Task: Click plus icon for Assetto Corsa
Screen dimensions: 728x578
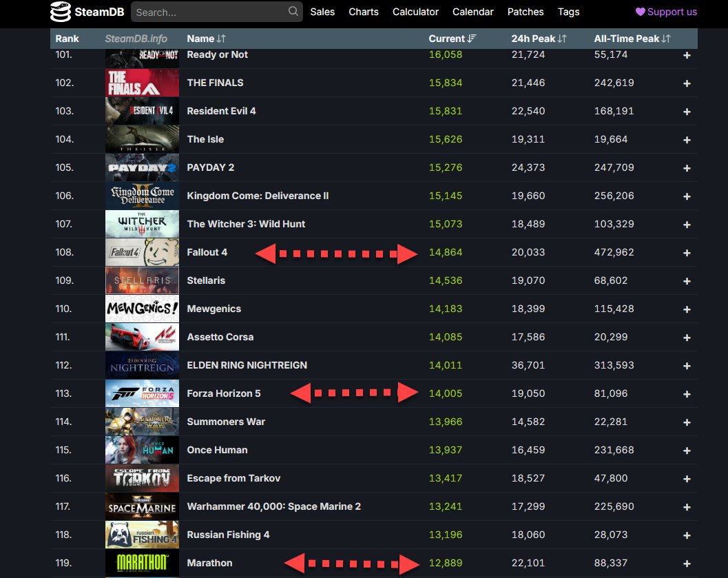Action: (x=687, y=338)
